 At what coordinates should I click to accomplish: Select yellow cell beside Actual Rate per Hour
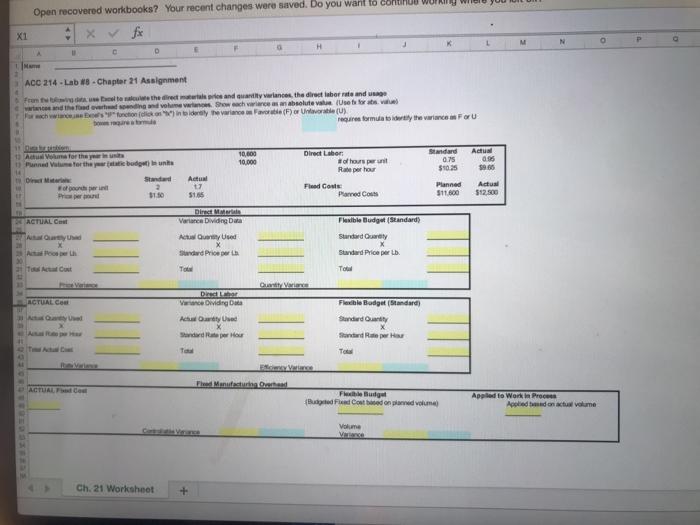click(x=117, y=334)
